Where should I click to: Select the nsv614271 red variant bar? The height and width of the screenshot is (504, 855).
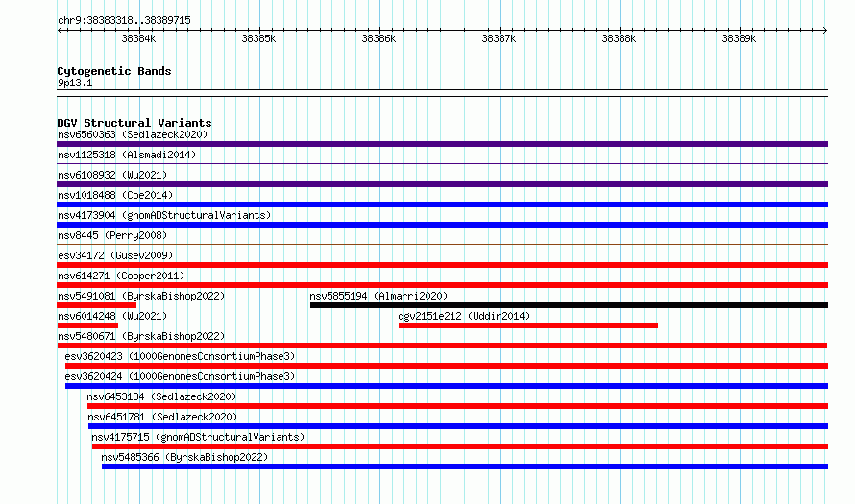[442, 285]
